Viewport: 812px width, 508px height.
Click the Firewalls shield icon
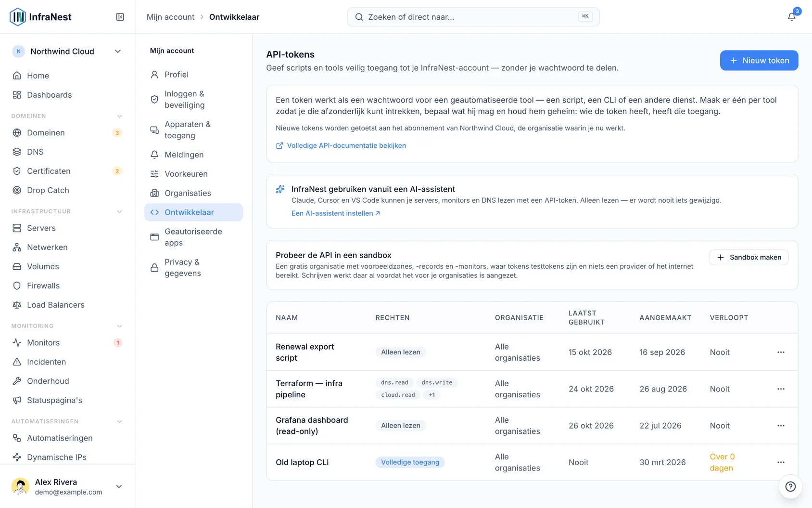17,286
